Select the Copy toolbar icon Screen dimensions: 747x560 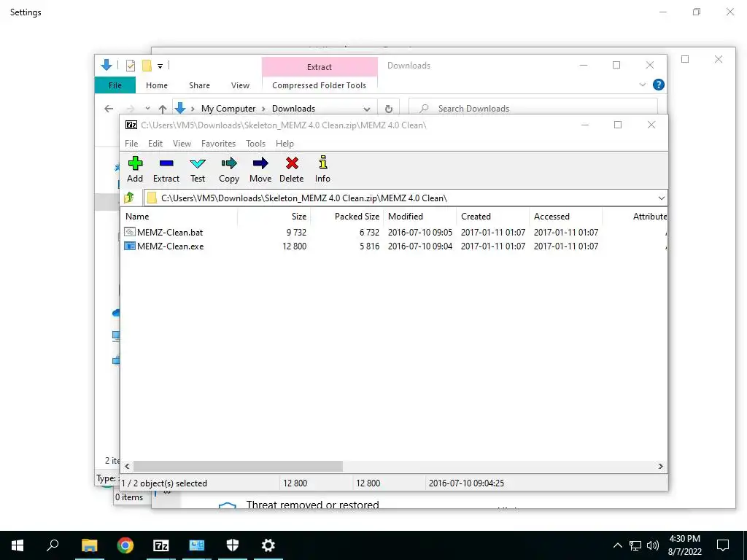[228, 169]
